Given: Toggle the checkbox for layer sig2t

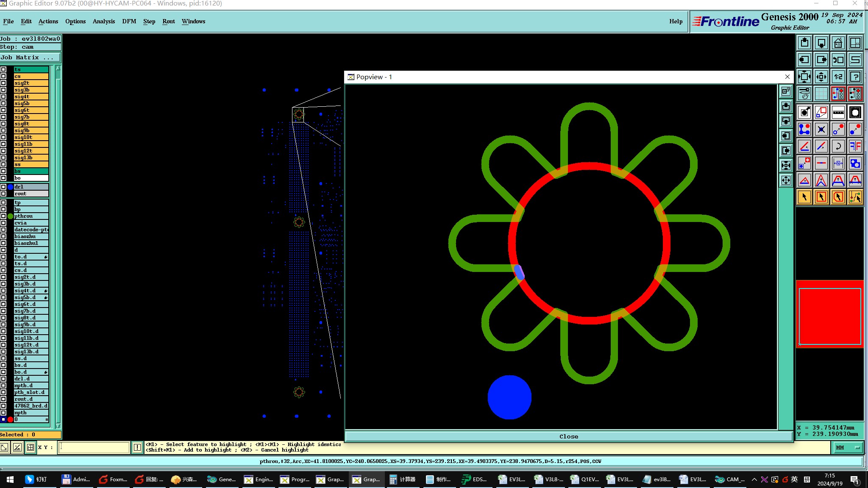Looking at the screenshot, I should tap(3, 83).
